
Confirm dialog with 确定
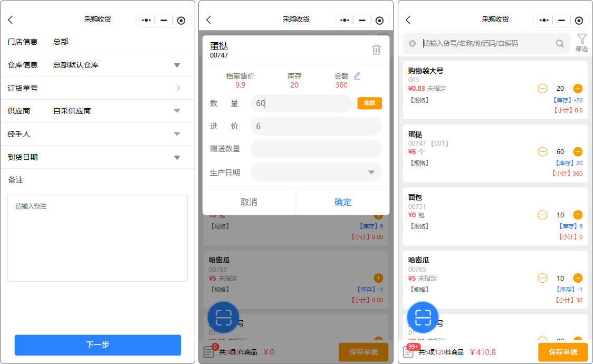(x=342, y=202)
